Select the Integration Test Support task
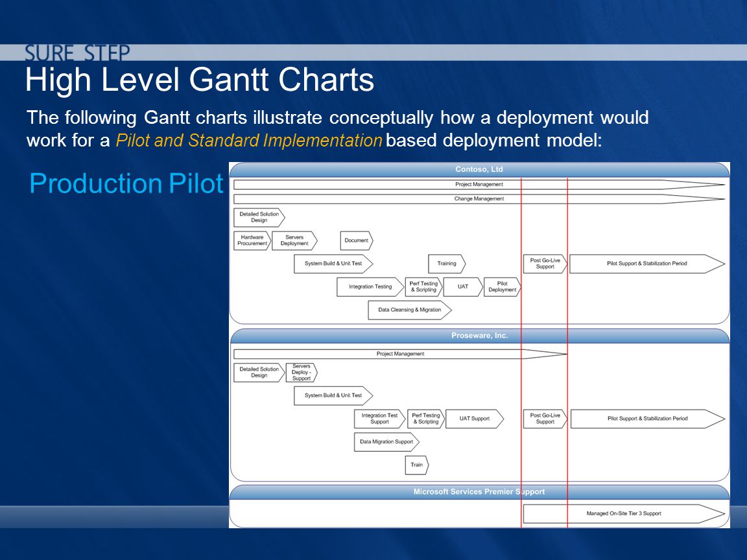Screen dimensions: 747x560 pyautogui.click(x=380, y=419)
